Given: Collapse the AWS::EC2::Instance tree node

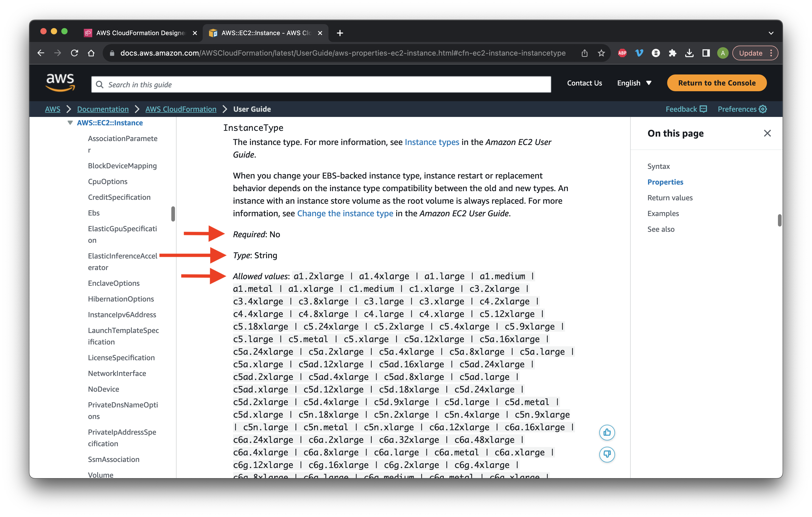Looking at the screenshot, I should (x=70, y=123).
